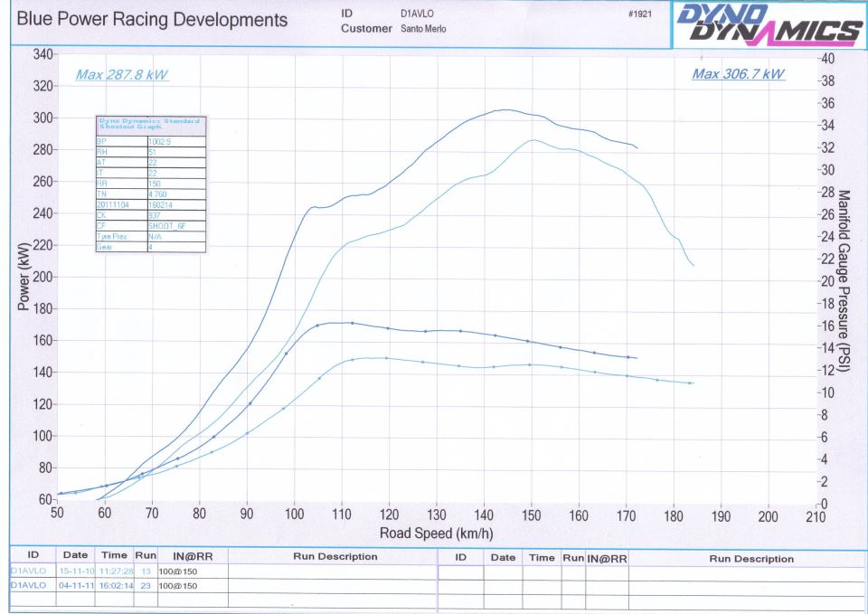Click the '#1921' number in header

click(x=638, y=14)
